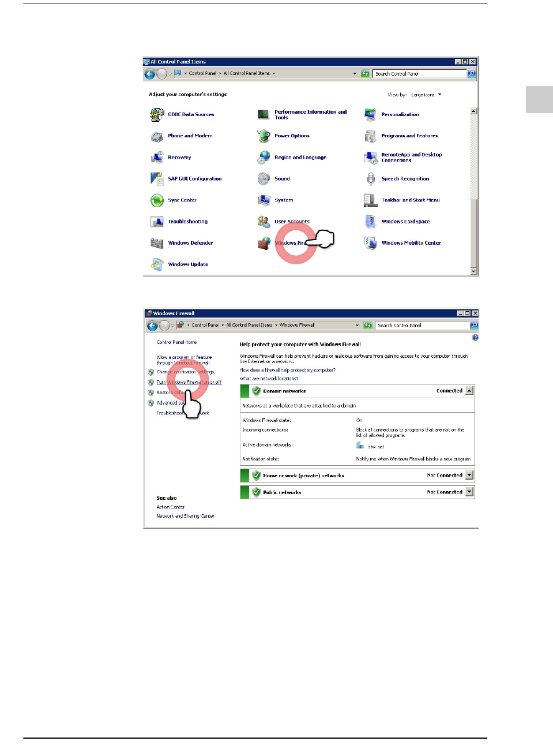The image size is (553, 756).
Task: Open Control Panel Home link
Action: click(176, 342)
